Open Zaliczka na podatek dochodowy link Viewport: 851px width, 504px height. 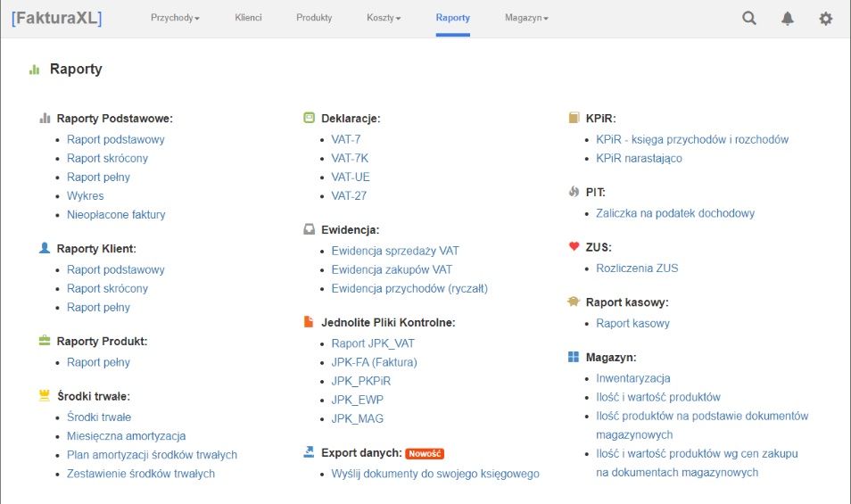675,213
